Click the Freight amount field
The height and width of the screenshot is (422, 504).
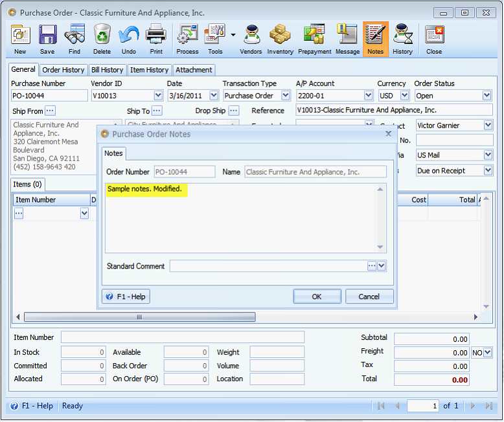point(431,352)
